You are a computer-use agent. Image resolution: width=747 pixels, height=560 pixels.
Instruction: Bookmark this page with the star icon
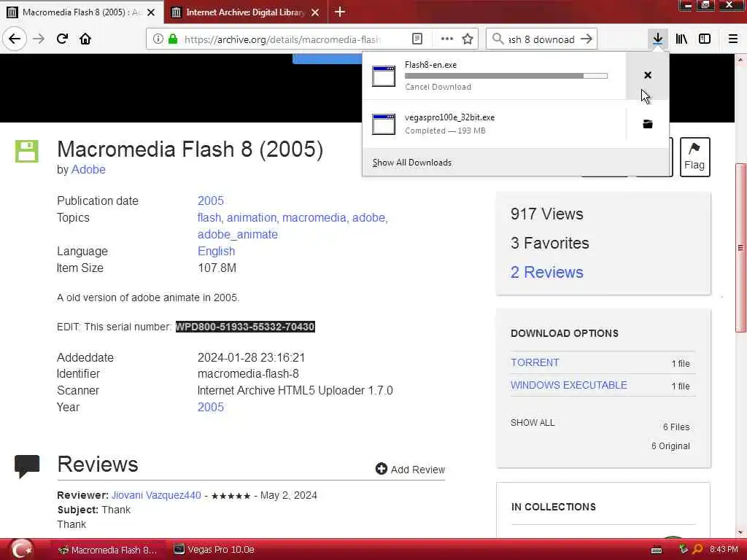pos(468,39)
